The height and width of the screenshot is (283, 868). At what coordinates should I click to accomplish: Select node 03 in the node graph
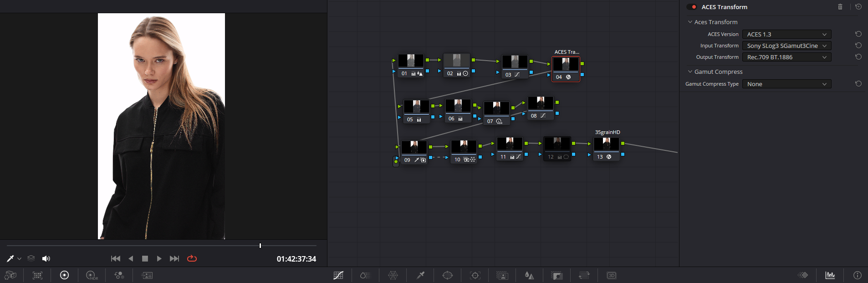(515, 66)
